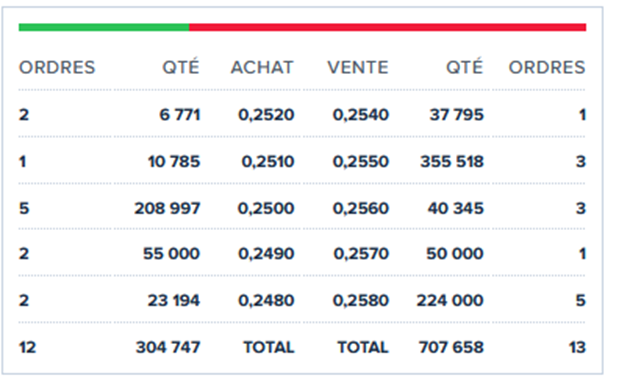Click buy quantity 55 000

tap(172, 254)
